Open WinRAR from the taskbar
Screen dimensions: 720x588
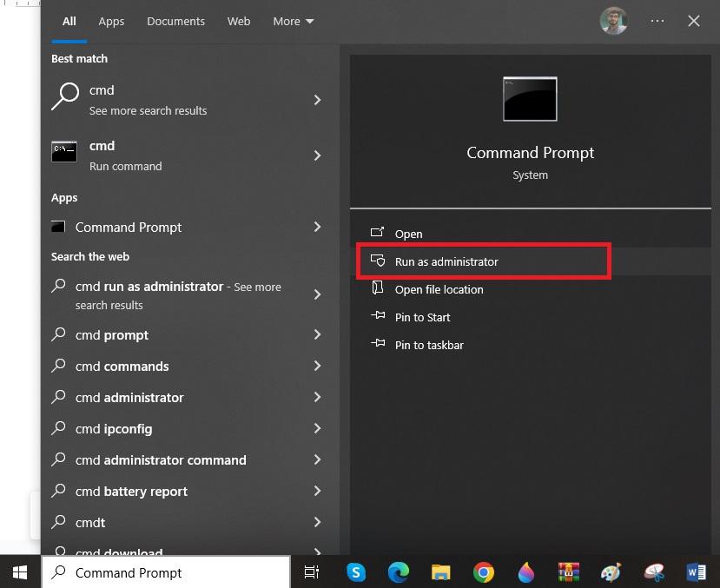coord(569,571)
